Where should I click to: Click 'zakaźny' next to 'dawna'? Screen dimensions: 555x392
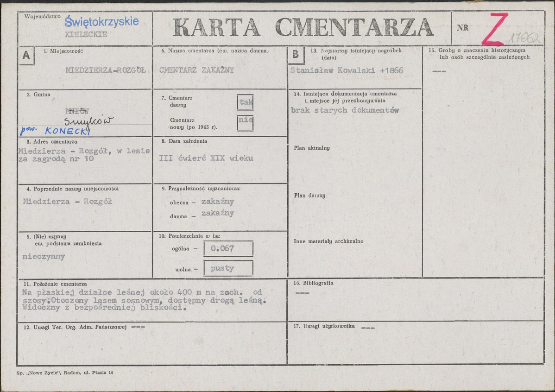[218, 214]
